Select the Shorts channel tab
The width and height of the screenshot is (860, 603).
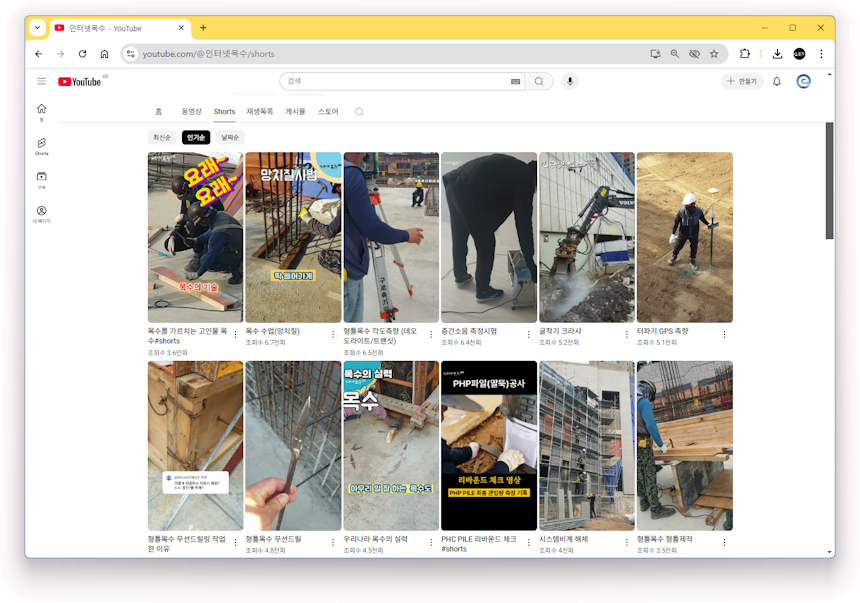[x=224, y=111]
